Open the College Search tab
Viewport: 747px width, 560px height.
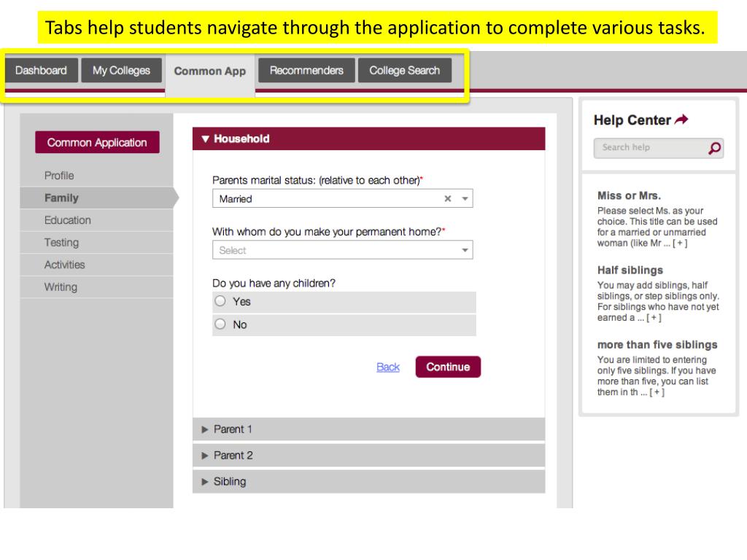pos(404,71)
